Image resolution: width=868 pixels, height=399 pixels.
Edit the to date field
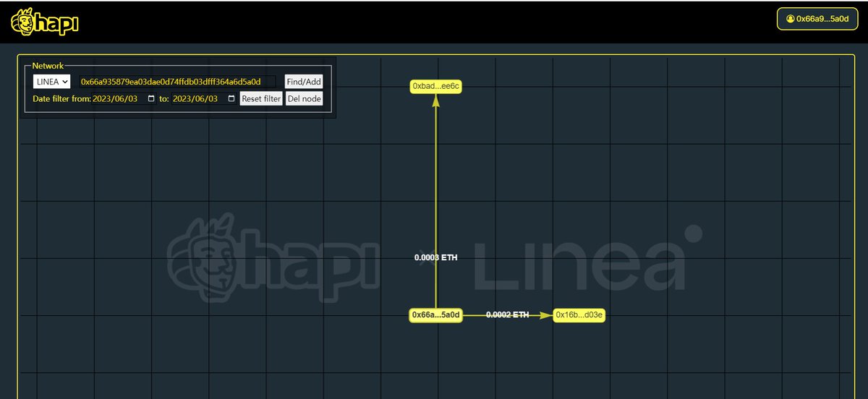pyautogui.click(x=205, y=99)
